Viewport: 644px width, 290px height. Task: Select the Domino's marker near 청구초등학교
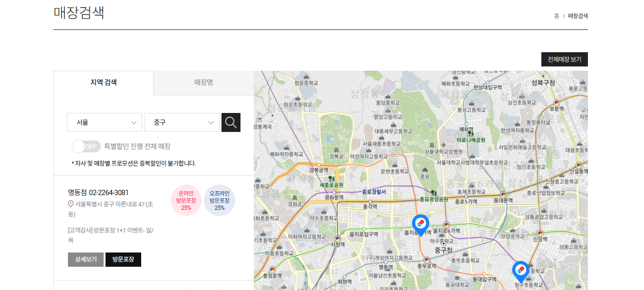coord(521,272)
